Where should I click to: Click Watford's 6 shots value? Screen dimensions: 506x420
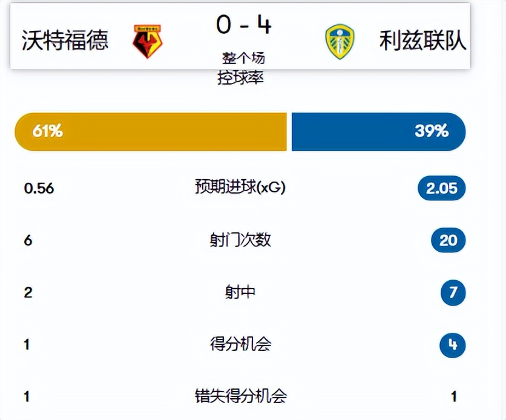(x=28, y=240)
